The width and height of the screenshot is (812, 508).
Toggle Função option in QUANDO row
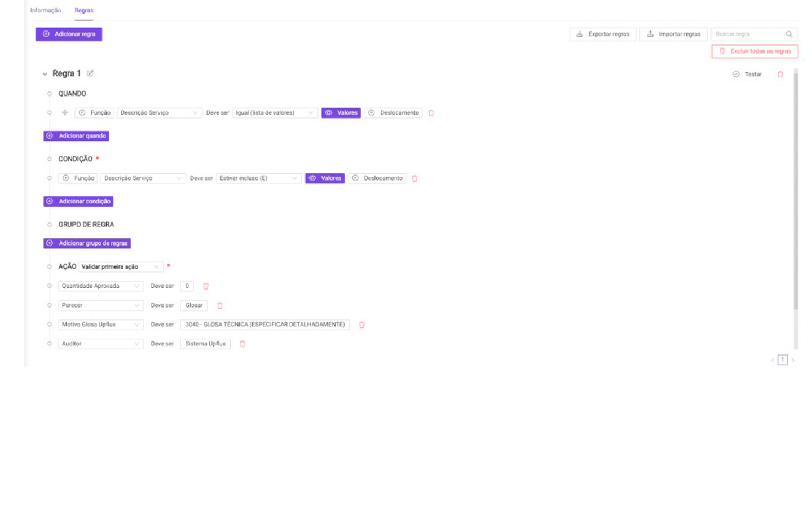click(95, 113)
